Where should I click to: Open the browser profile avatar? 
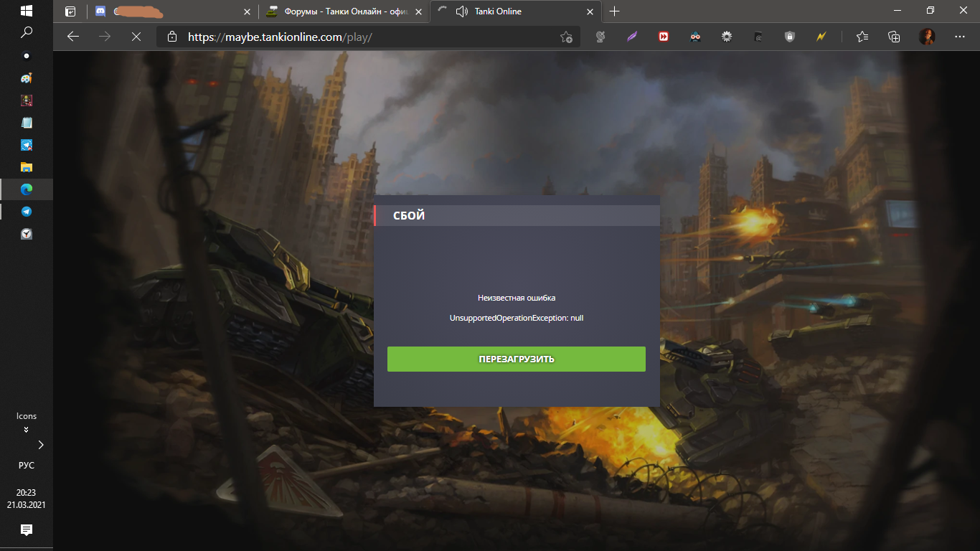click(928, 37)
